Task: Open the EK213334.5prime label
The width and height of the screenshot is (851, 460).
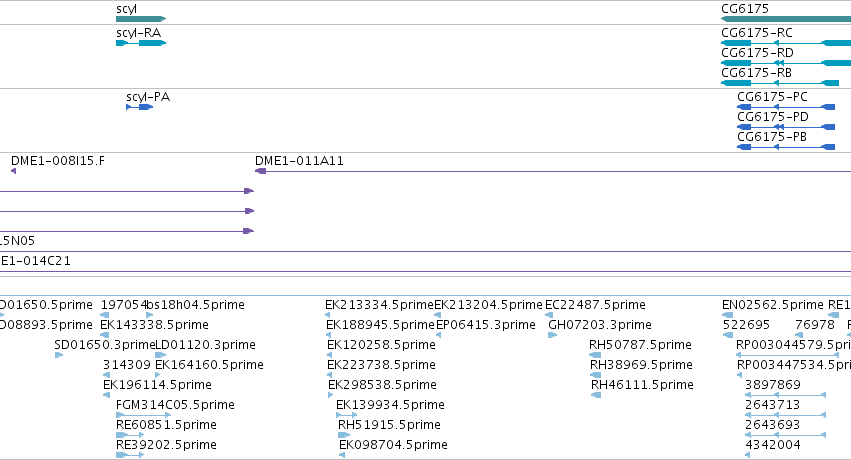Action: point(379,305)
